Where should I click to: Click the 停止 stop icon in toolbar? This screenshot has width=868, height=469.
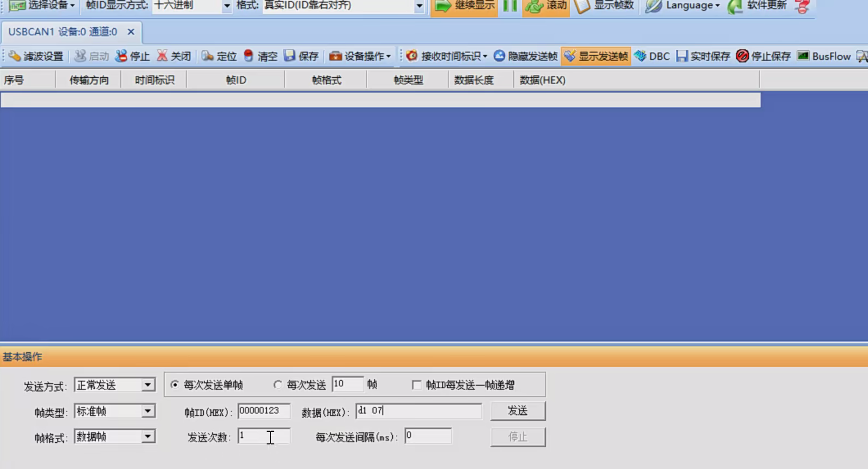click(x=121, y=56)
